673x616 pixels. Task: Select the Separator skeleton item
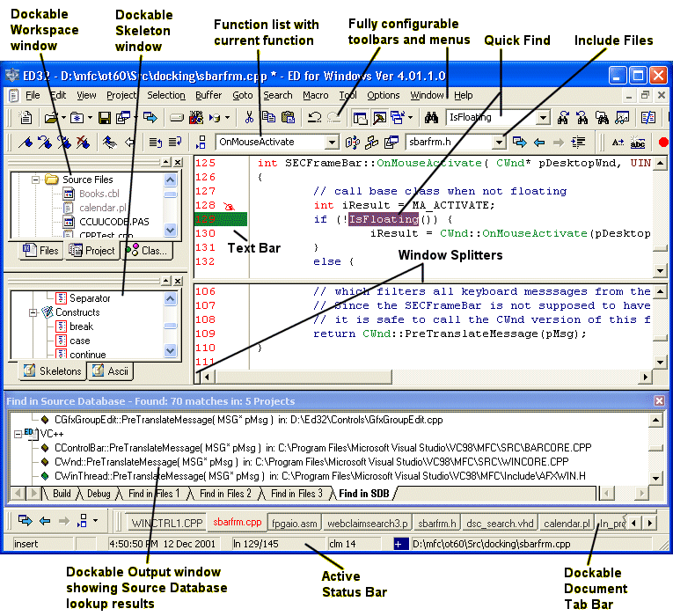tap(90, 298)
